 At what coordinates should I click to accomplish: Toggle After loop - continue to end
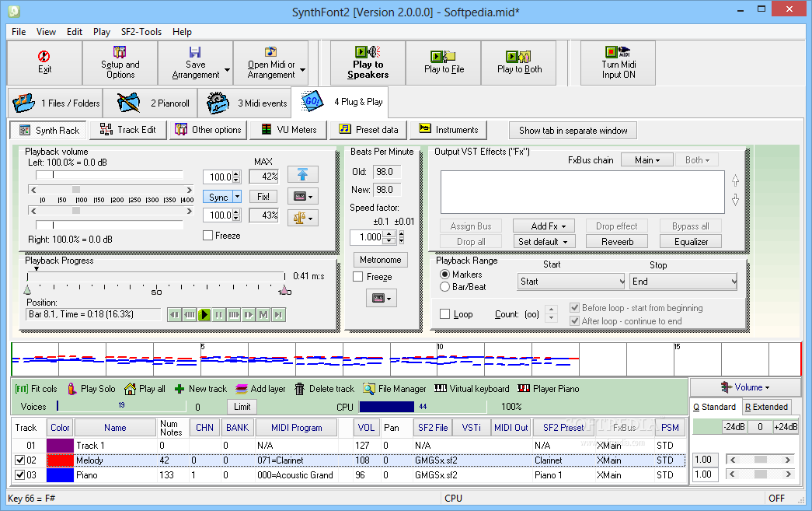point(574,320)
